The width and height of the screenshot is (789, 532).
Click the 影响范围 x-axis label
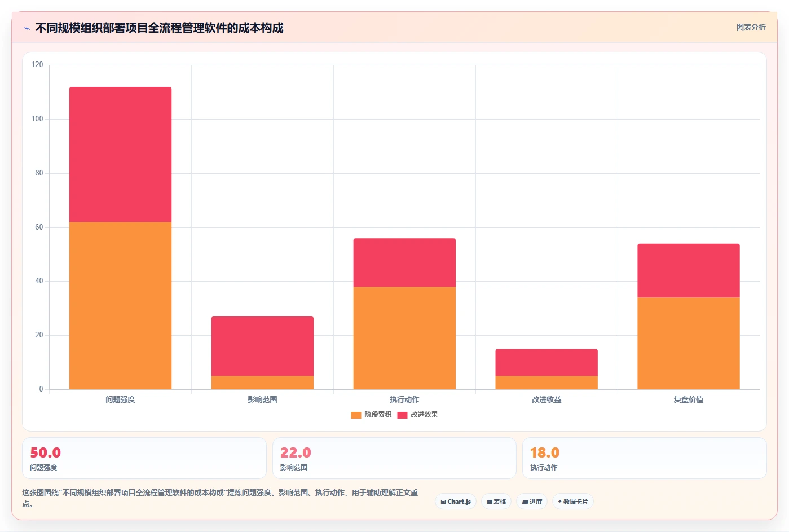click(x=262, y=399)
